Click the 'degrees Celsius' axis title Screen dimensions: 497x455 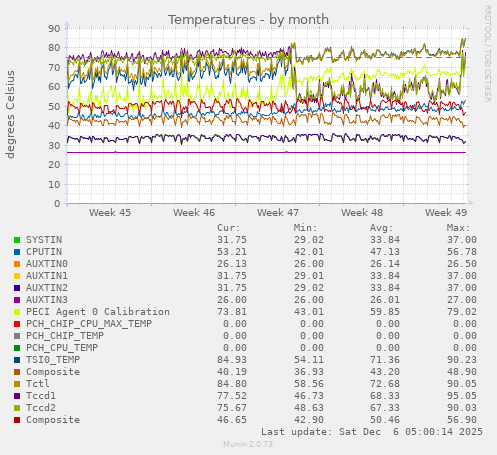click(10, 114)
